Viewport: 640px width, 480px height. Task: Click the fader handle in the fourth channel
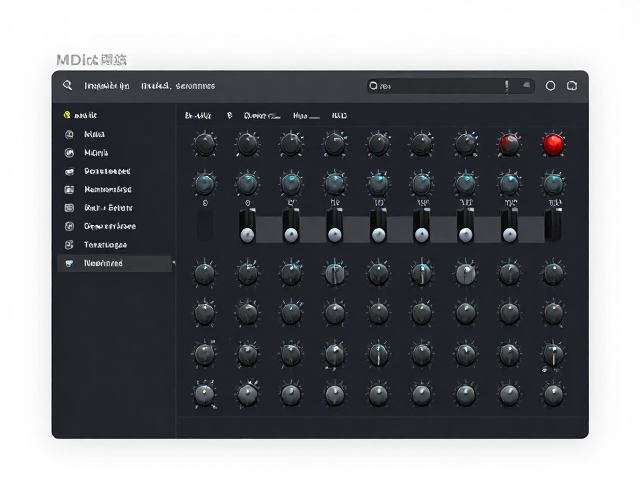coord(335,235)
